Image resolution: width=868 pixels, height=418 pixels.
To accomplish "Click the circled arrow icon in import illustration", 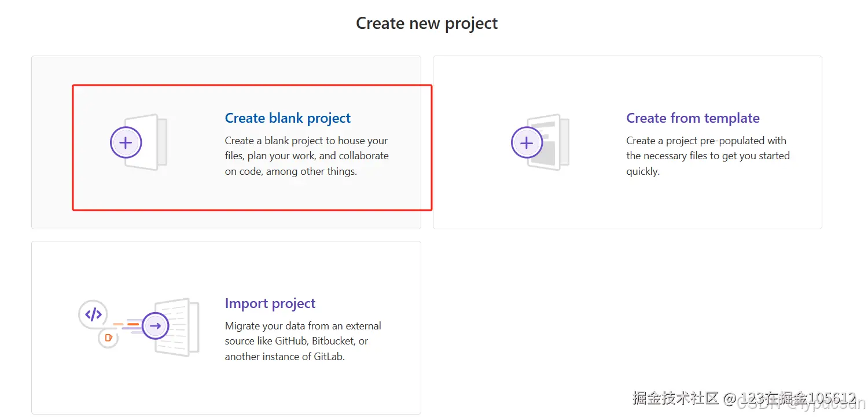I will pos(155,326).
